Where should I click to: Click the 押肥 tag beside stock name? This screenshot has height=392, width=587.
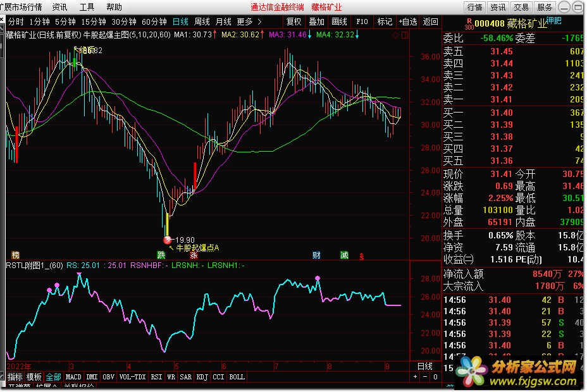click(553, 21)
